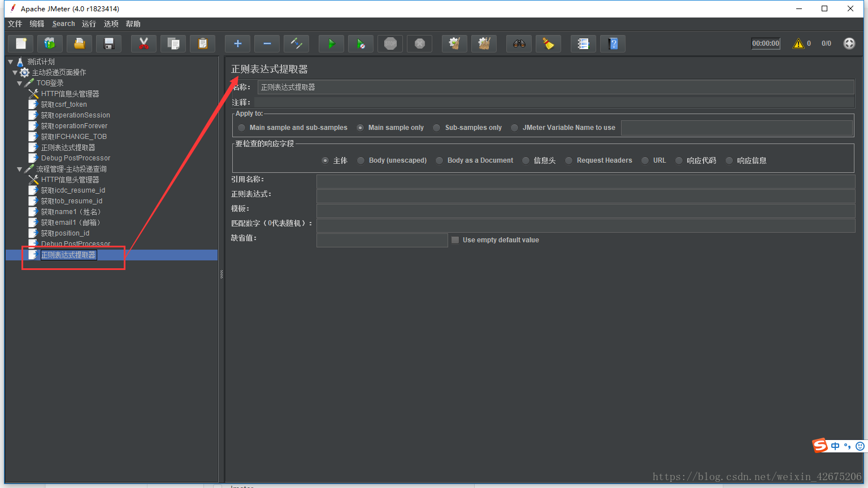This screenshot has height=488, width=868.
Task: Select 获取icdc_resume_id tree item
Action: coord(73,190)
